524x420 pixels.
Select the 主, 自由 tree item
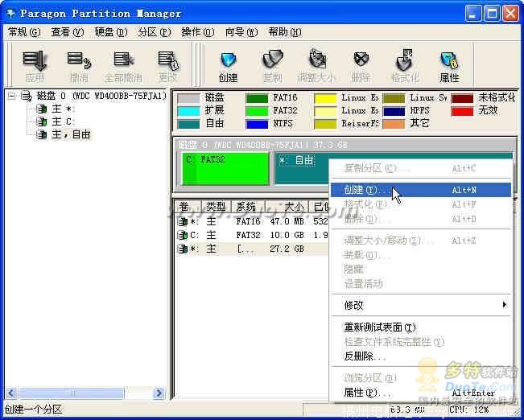71,134
